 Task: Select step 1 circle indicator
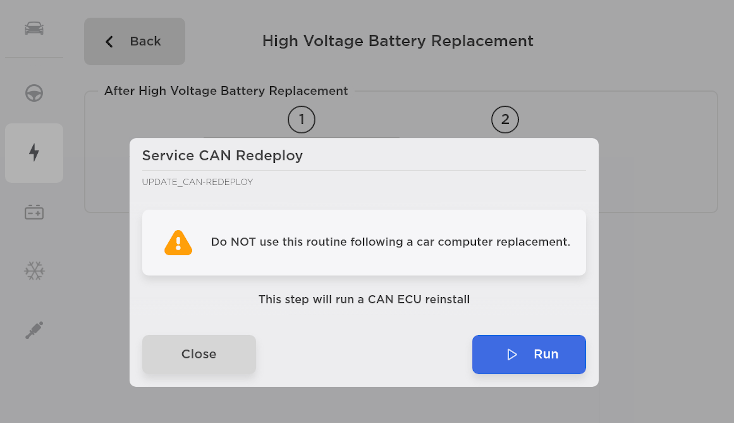pyautogui.click(x=301, y=120)
